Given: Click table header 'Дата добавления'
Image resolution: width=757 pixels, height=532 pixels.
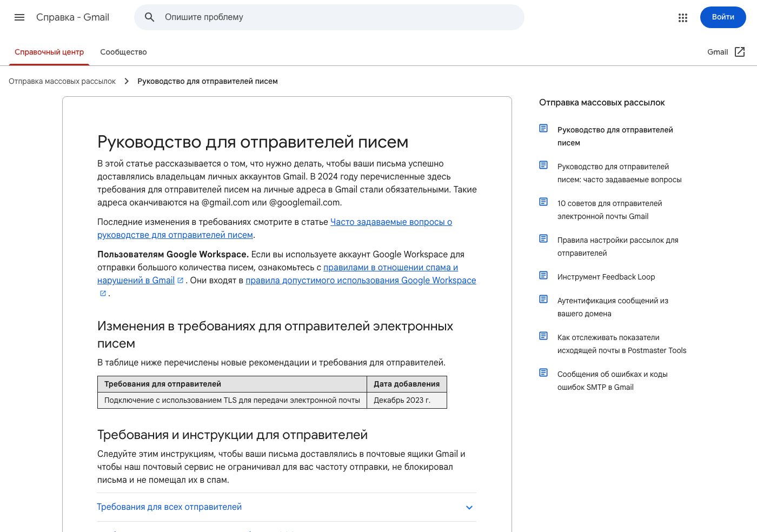Looking at the screenshot, I should click(407, 384).
